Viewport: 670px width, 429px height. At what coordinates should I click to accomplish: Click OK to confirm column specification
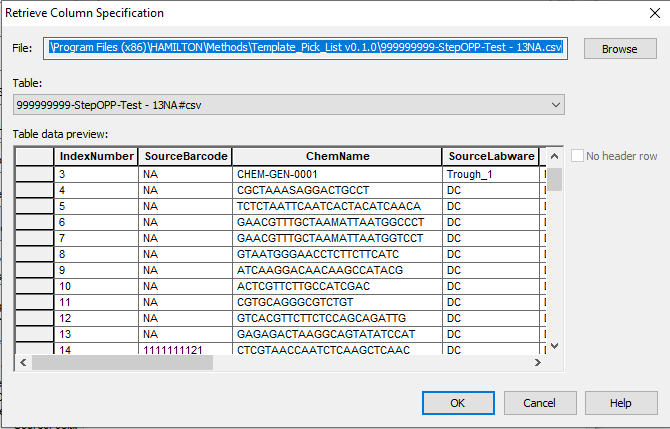coord(457,403)
